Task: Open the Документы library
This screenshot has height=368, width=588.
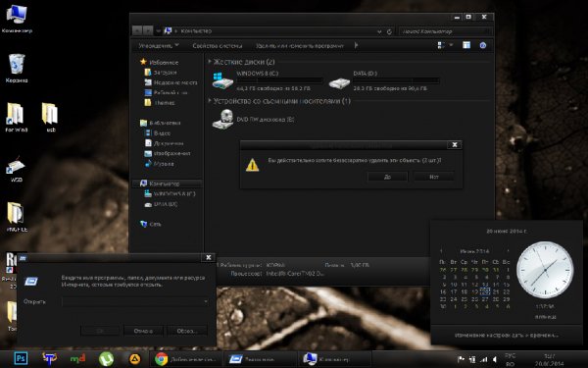Action: point(169,143)
